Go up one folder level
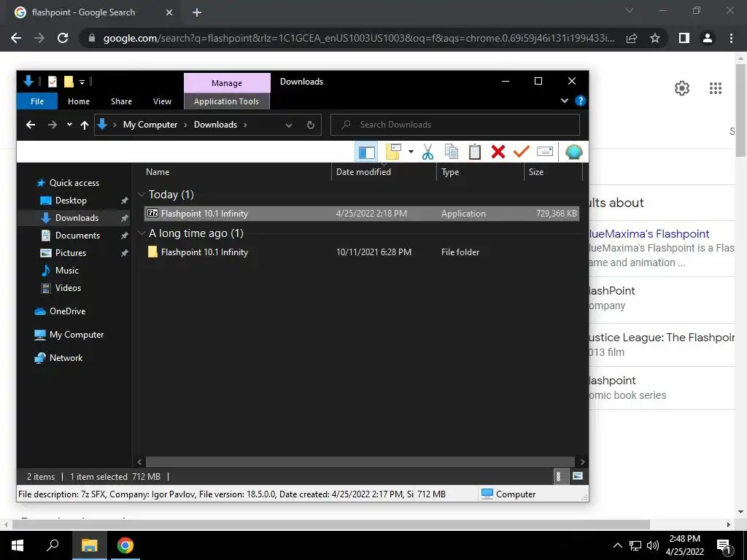The height and width of the screenshot is (560, 747). [85, 125]
